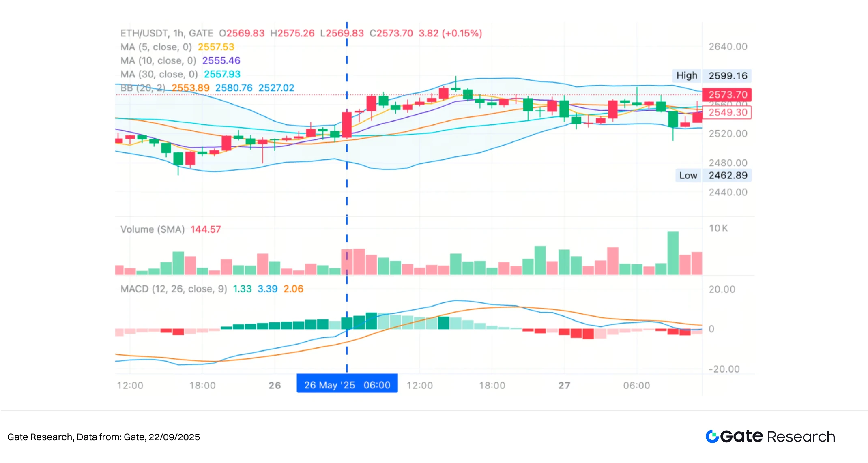
Task: Click the Gate Research logo icon
Action: [x=712, y=437]
